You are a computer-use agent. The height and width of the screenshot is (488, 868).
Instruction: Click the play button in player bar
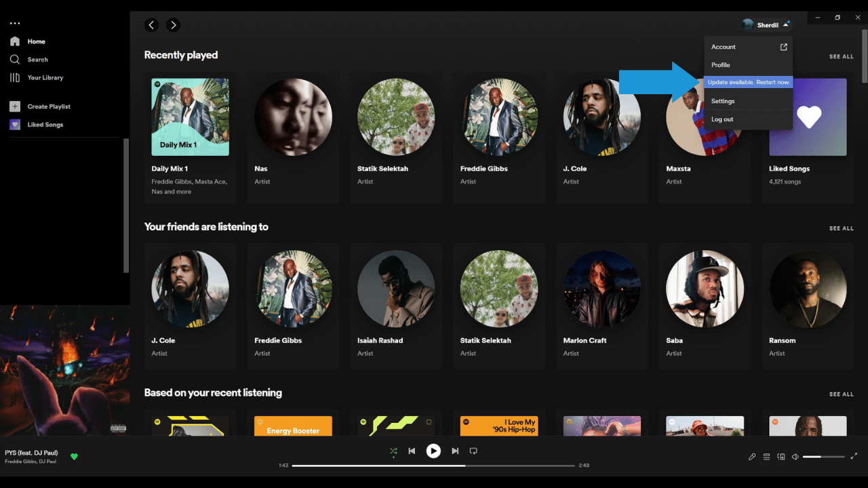tap(433, 451)
